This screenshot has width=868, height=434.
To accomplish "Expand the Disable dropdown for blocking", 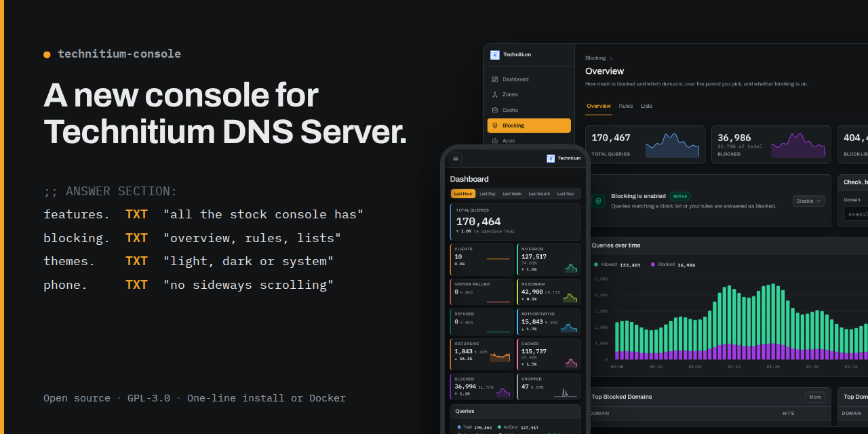I will (809, 201).
